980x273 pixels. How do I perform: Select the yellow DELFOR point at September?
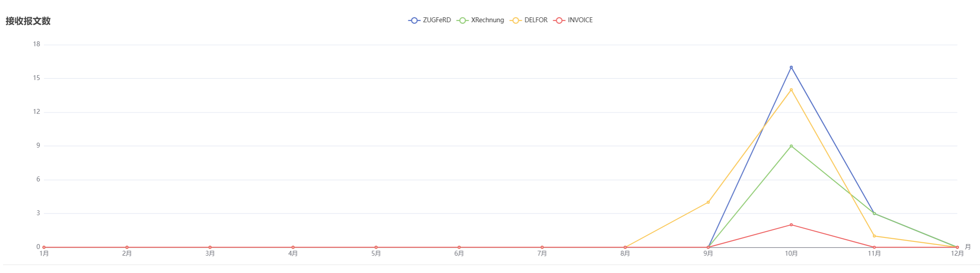point(708,202)
